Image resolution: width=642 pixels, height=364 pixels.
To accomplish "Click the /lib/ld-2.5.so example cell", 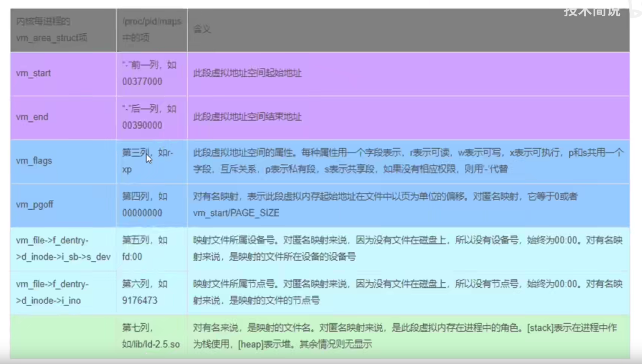I will point(151,336).
